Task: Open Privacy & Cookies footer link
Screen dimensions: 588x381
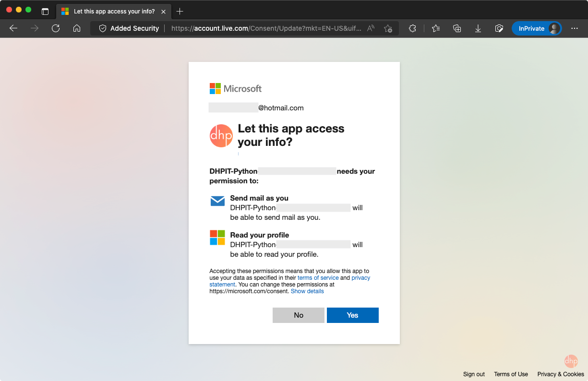Action: (x=561, y=374)
